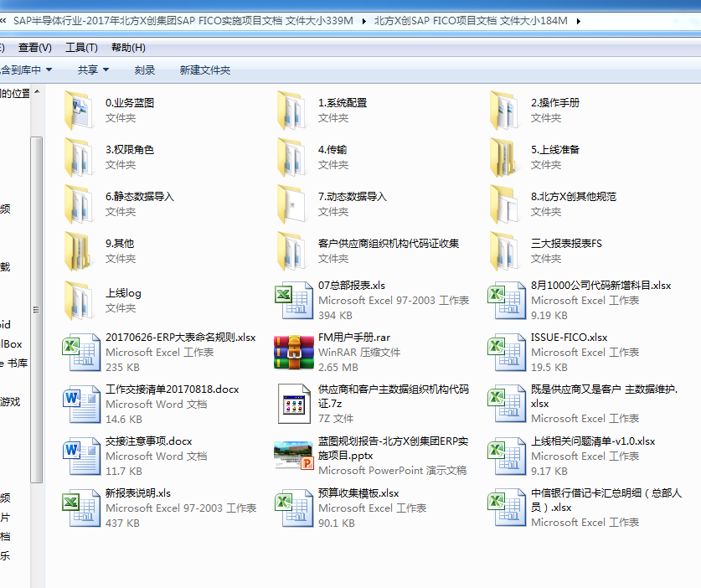
Task: Select 既是供应商又是客户 主数据维护.xlsx icon
Action: [507, 404]
